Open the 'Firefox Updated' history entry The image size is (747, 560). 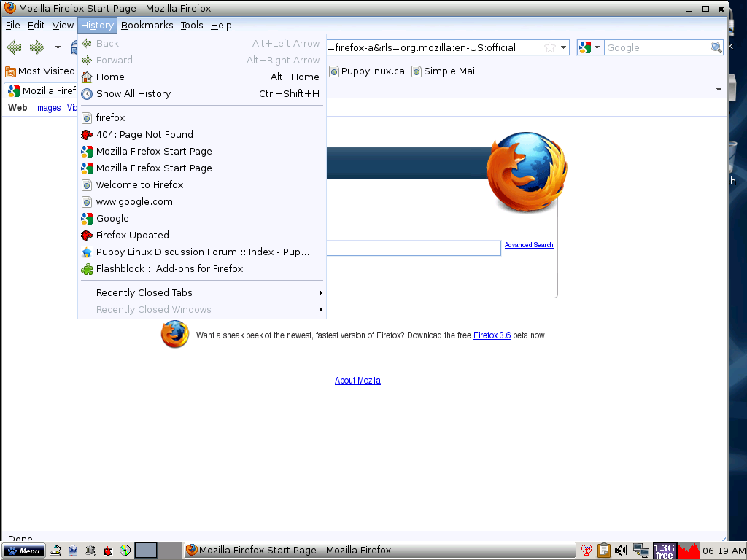coord(202,235)
